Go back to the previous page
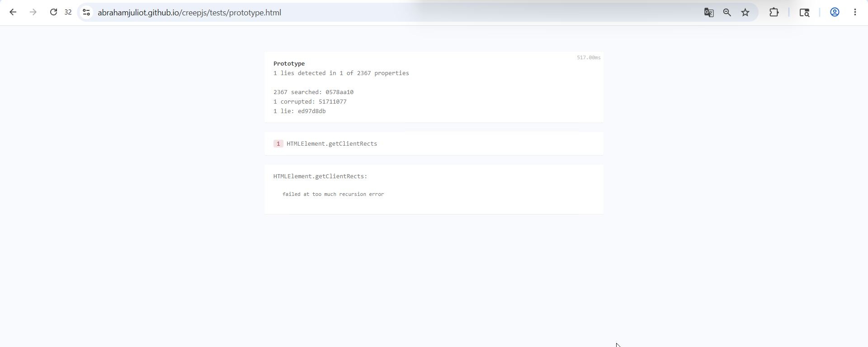This screenshot has height=347, width=868. pyautogui.click(x=13, y=13)
